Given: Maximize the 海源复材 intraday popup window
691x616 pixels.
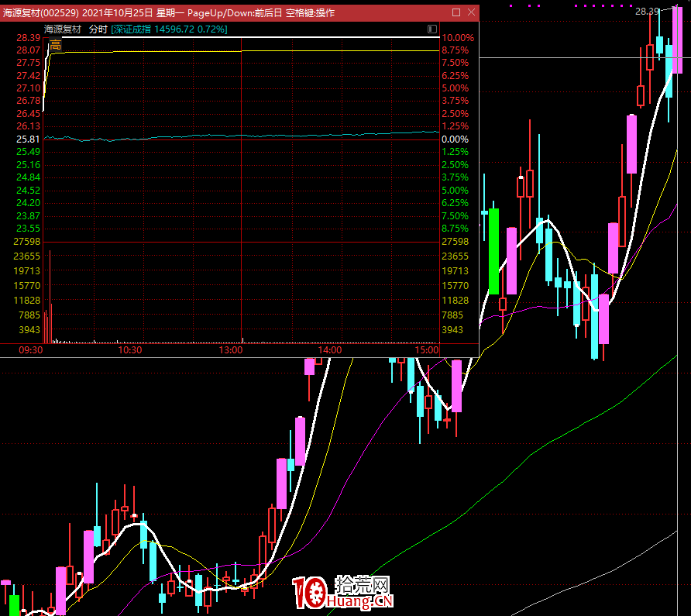Looking at the screenshot, I should pos(456,12).
